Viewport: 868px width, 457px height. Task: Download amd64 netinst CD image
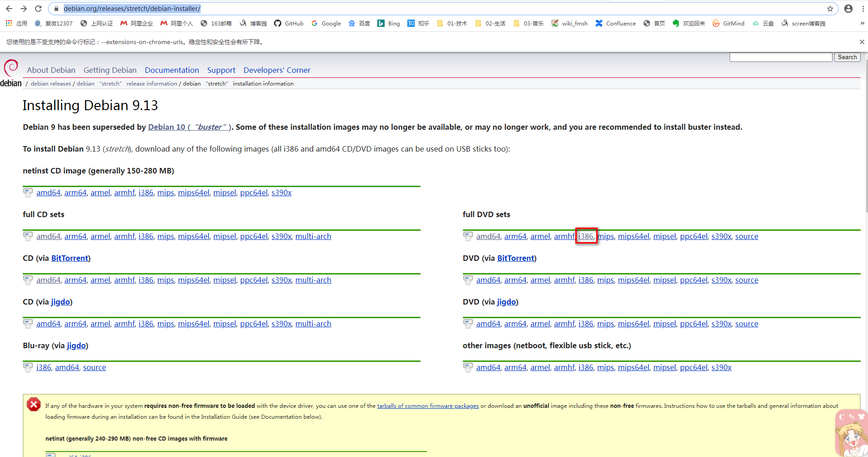[48, 193]
